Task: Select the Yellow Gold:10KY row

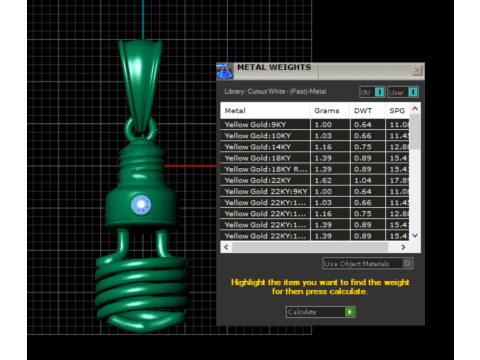Action: (315, 136)
